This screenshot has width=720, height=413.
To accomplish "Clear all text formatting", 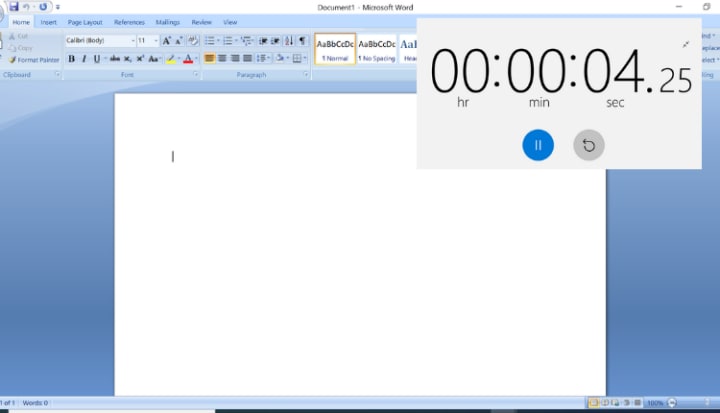I will pos(193,41).
